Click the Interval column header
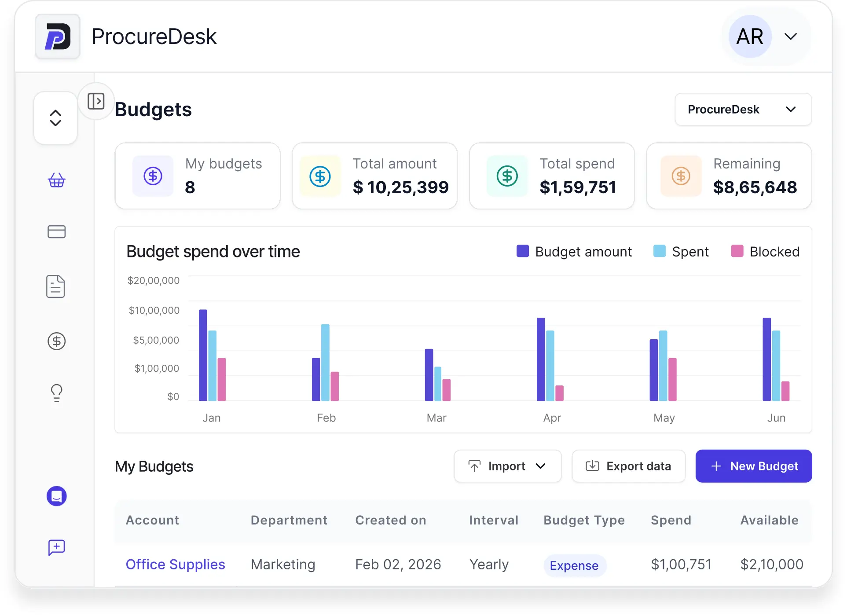847x616 pixels. 494,520
